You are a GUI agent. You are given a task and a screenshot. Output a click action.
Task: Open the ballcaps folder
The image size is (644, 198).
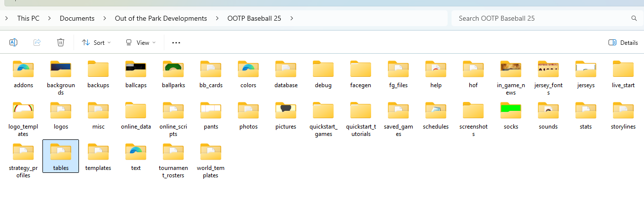[x=136, y=74]
